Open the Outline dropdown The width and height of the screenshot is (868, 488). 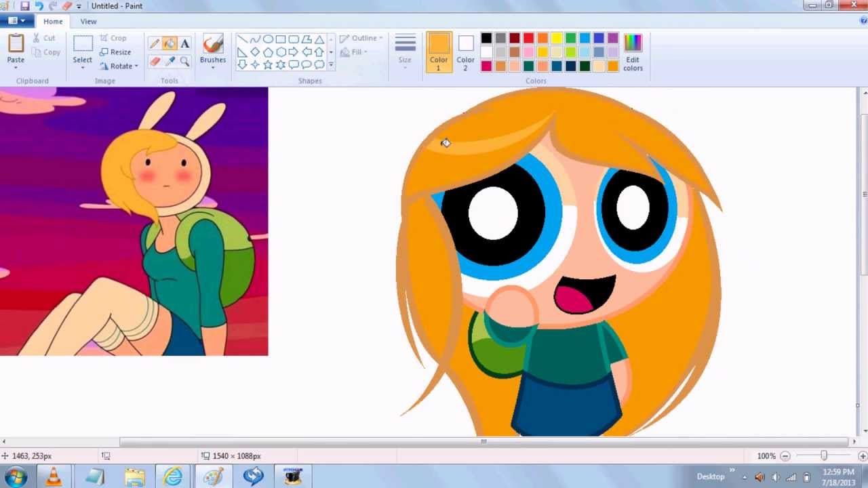click(x=361, y=38)
